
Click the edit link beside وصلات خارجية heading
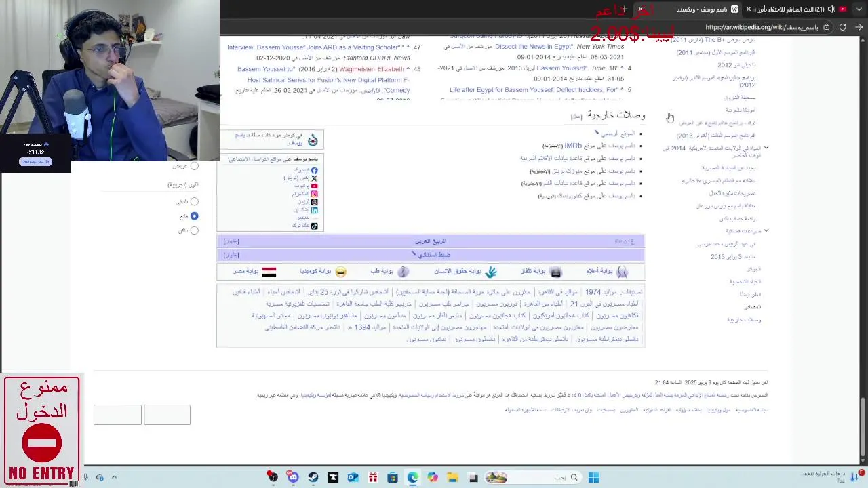(576, 117)
